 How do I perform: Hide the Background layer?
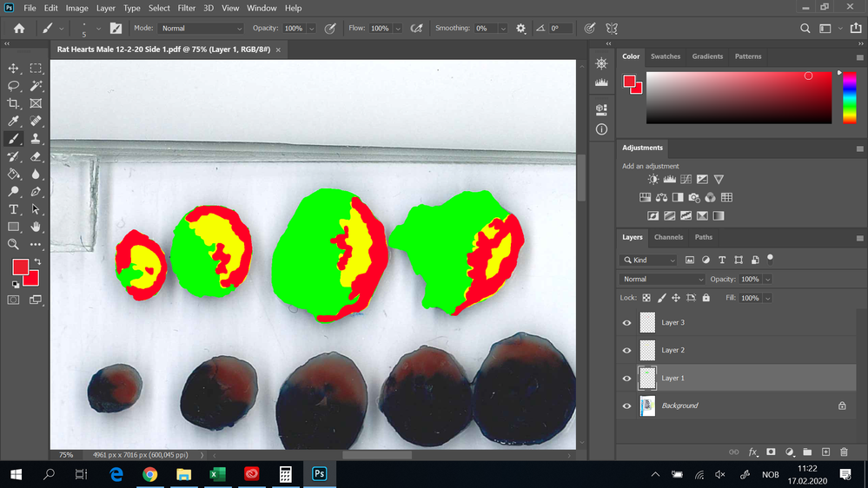pyautogui.click(x=626, y=406)
